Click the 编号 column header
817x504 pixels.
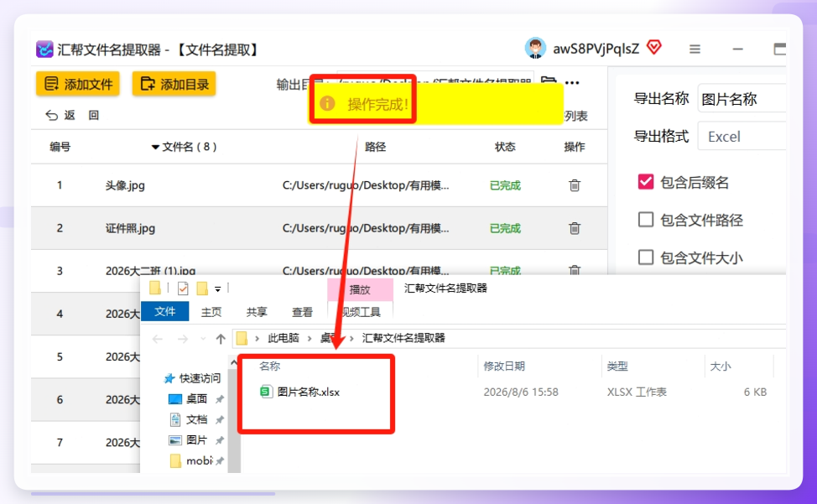point(60,147)
